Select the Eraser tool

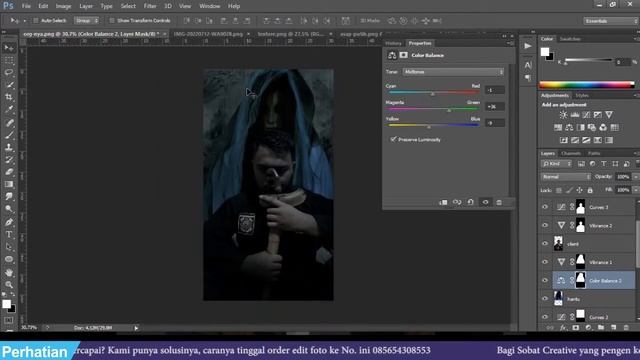(x=9, y=172)
